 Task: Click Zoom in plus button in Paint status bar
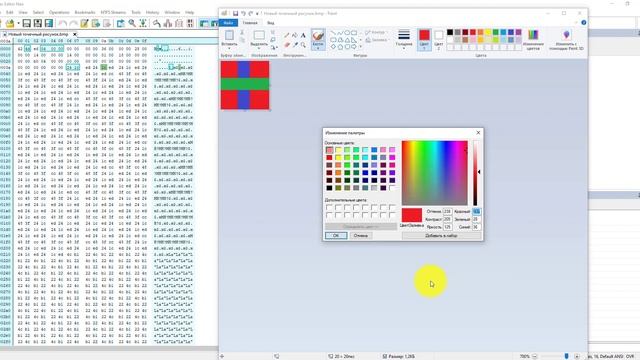pos(577,356)
